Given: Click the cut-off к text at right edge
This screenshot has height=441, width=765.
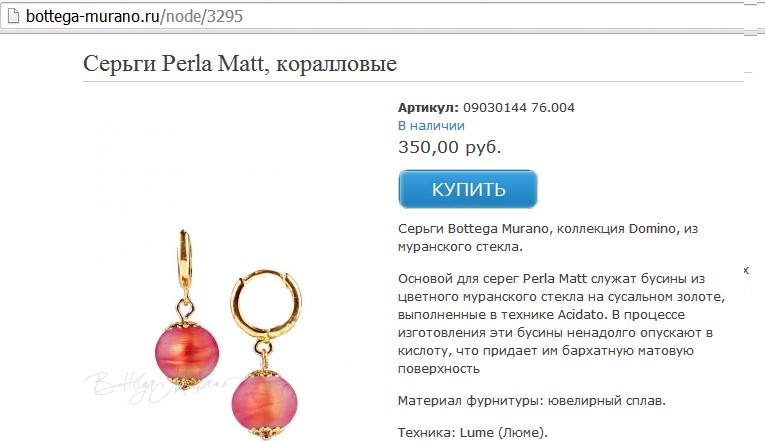Looking at the screenshot, I should (745, 270).
